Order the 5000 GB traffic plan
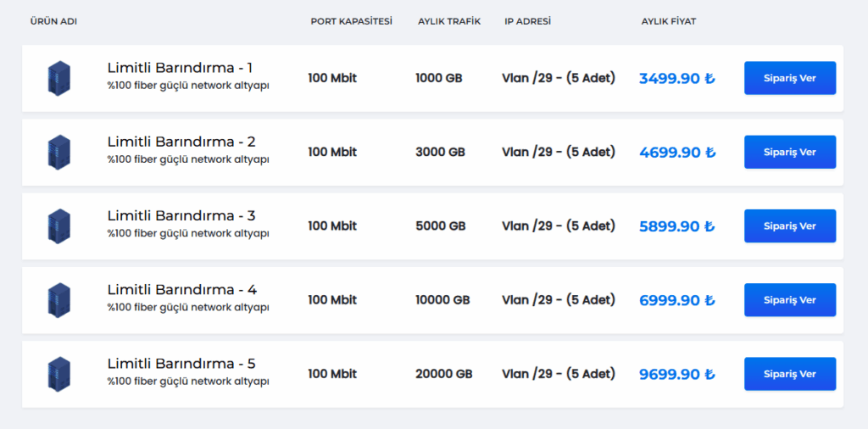868x429 pixels. click(x=789, y=226)
